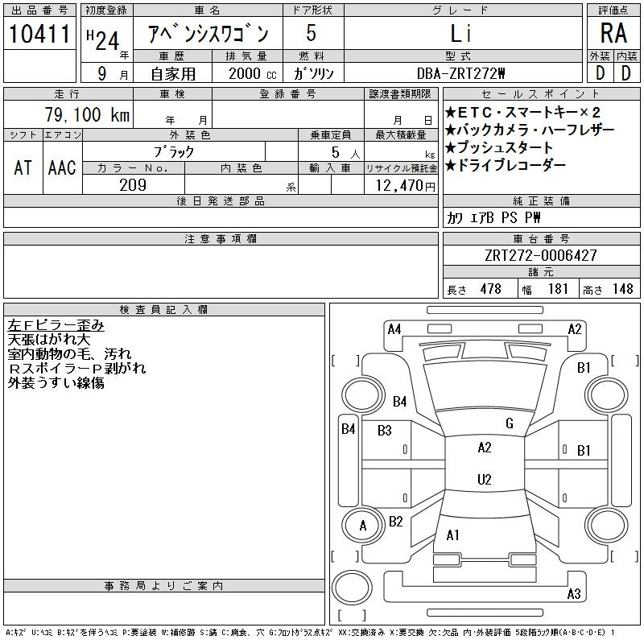Click the lot number 10411
This screenshot has height=644, width=644.
(39, 35)
